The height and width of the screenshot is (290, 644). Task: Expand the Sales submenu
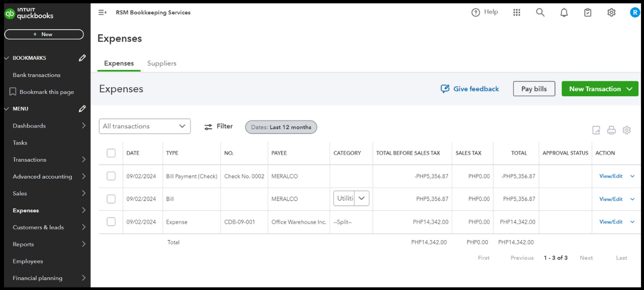83,193
